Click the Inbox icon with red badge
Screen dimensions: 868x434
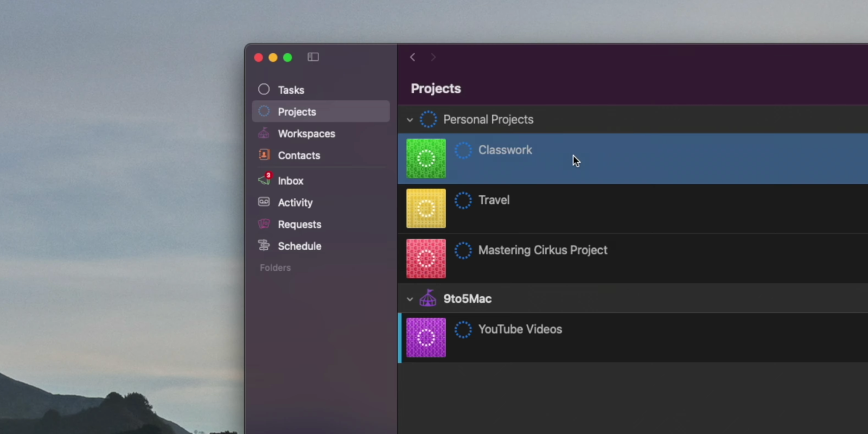click(x=264, y=180)
